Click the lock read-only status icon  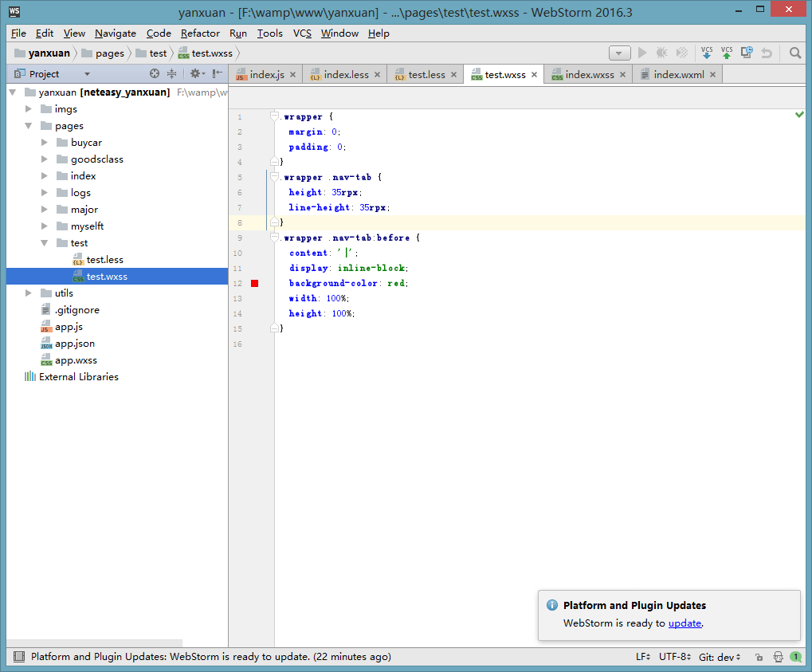tap(759, 657)
